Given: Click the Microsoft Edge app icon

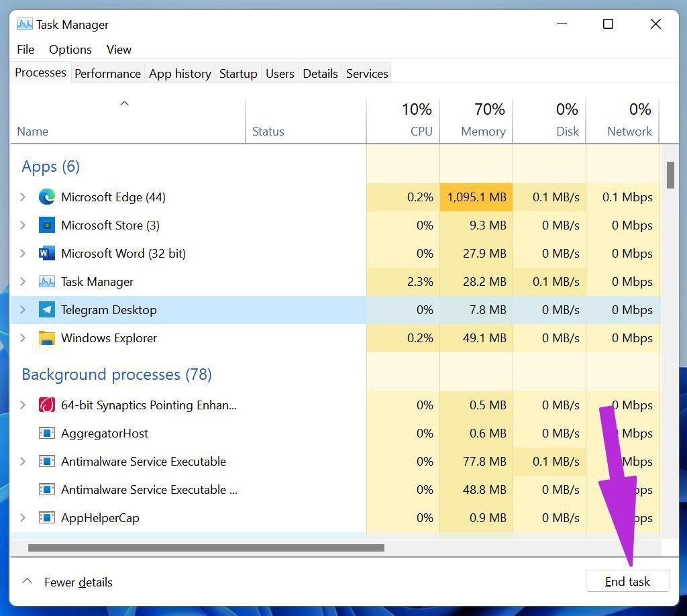Looking at the screenshot, I should click(x=46, y=197).
